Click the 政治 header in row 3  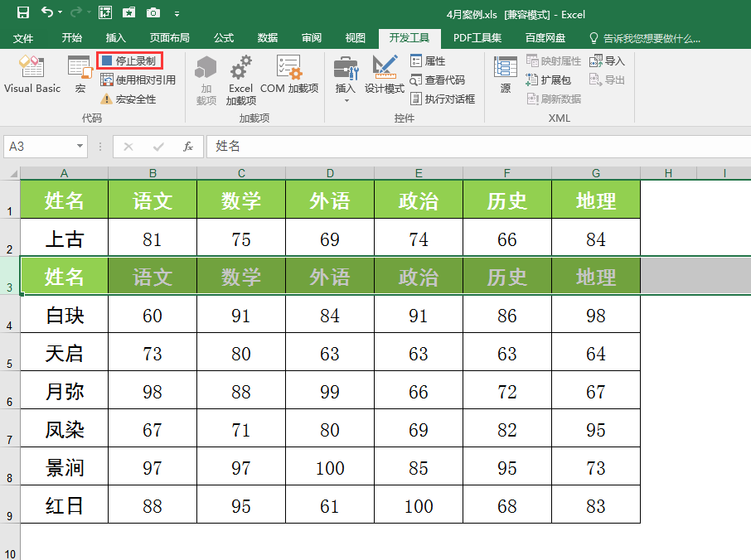(419, 276)
